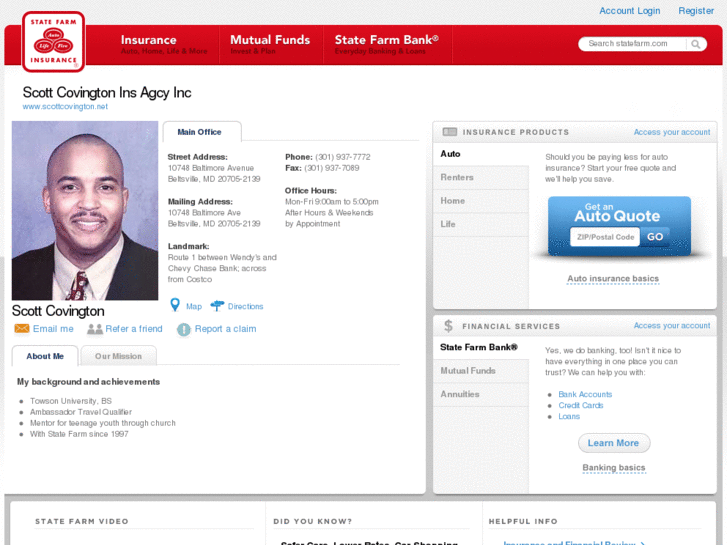Viewport: 727px width, 545px height.
Task: Select the Life insurance product tab
Action: [x=480, y=224]
